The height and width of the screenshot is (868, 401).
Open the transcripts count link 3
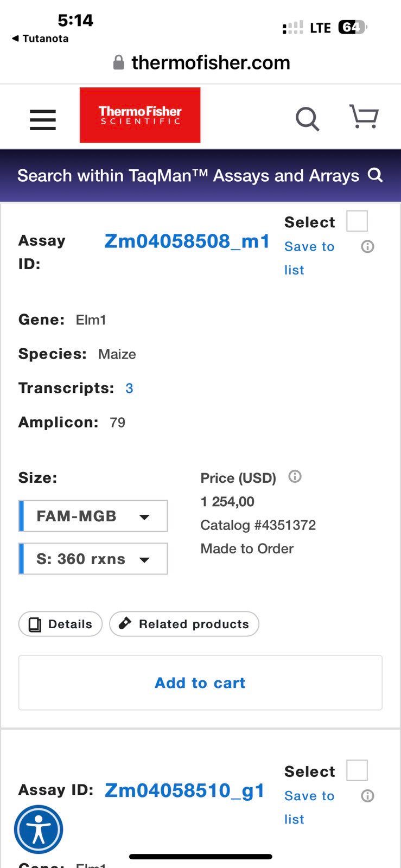pos(129,388)
